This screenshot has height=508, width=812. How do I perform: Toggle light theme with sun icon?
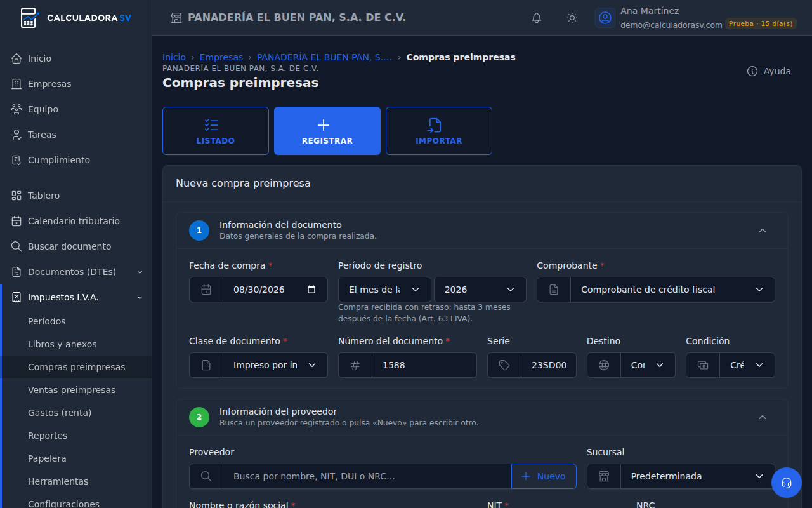coord(572,18)
